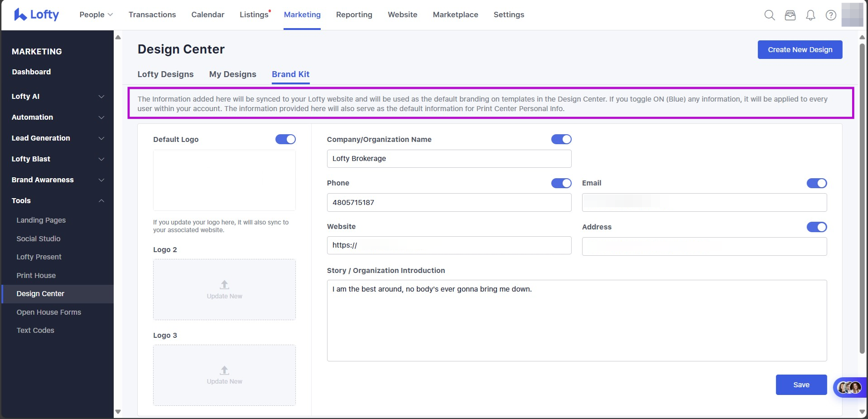Click the Lofty logo
The width and height of the screenshot is (868, 419).
tap(37, 15)
